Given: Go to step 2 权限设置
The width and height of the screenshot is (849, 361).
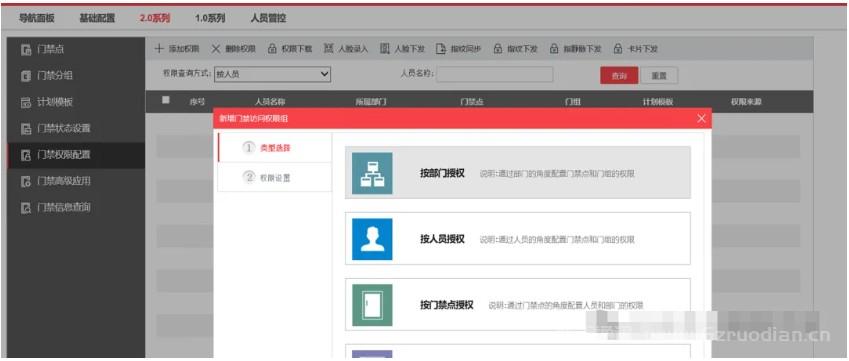Looking at the screenshot, I should click(274, 177).
